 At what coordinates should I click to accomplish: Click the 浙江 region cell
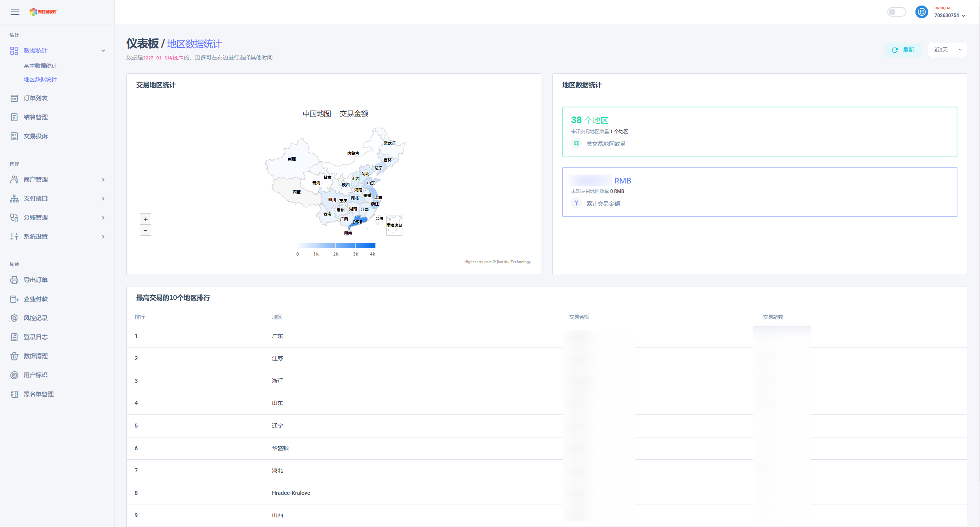[278, 381]
